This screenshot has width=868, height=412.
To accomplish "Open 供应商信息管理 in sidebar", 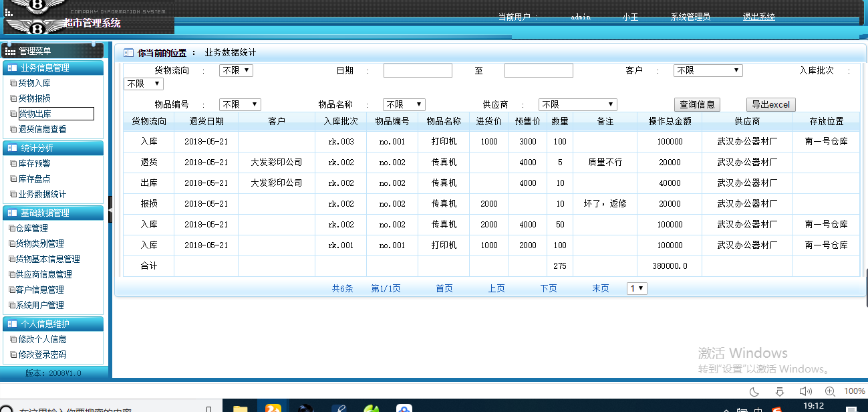I will pos(43,274).
